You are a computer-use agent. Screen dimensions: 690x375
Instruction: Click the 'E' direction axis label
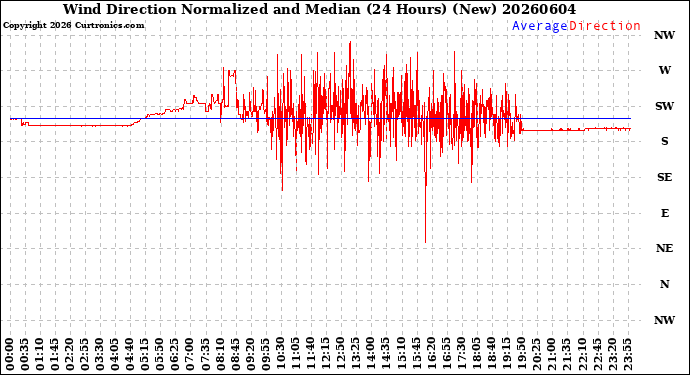point(664,213)
